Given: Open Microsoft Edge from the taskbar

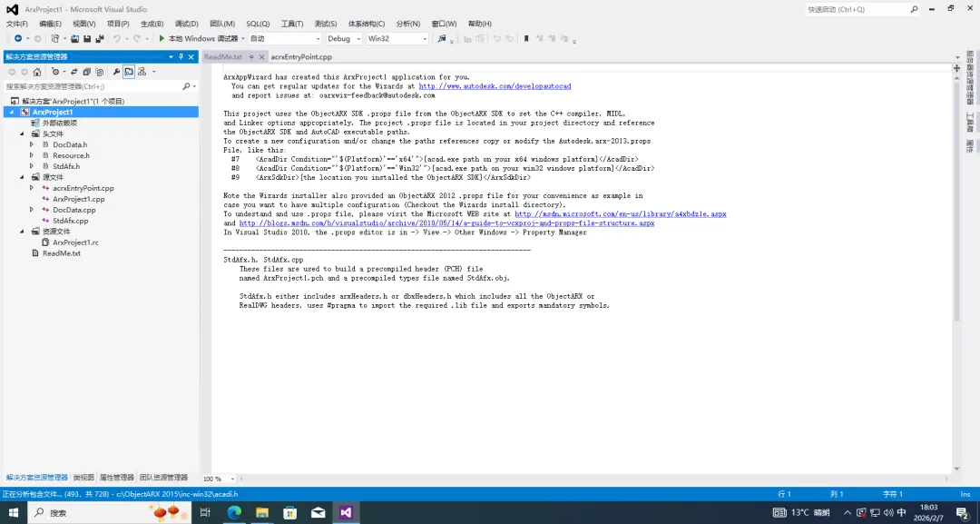Looking at the screenshot, I should coord(234,513).
